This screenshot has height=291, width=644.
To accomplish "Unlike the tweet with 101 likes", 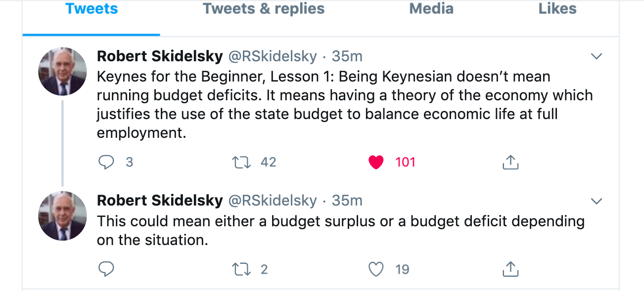I will pos(376,162).
